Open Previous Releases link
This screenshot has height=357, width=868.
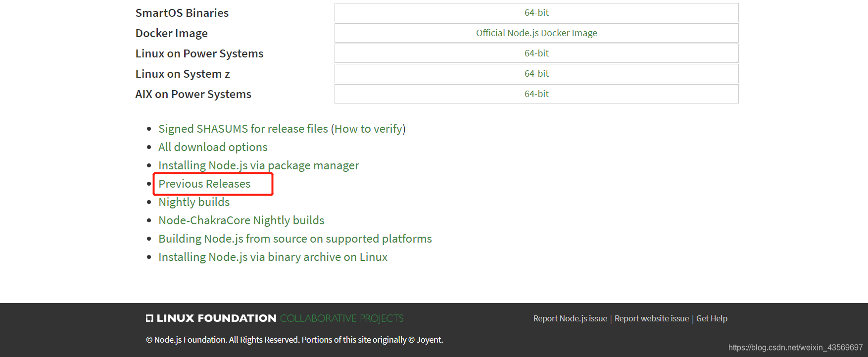coord(204,184)
